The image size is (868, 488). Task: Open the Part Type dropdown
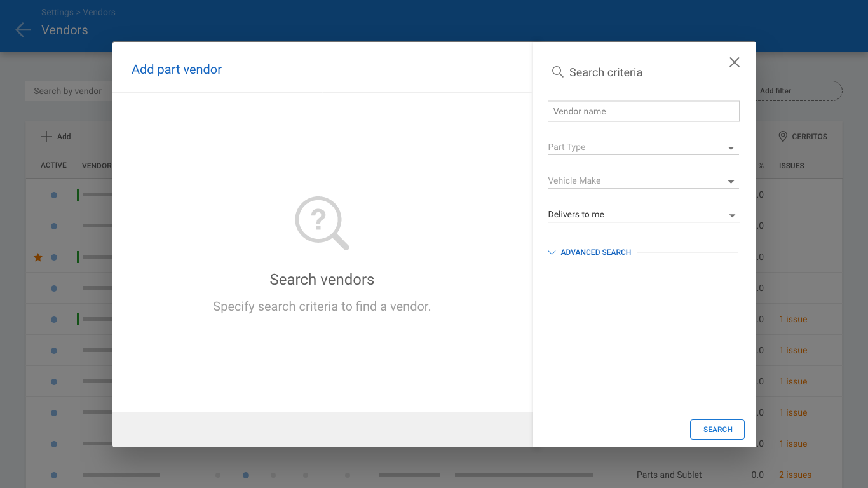tap(643, 147)
